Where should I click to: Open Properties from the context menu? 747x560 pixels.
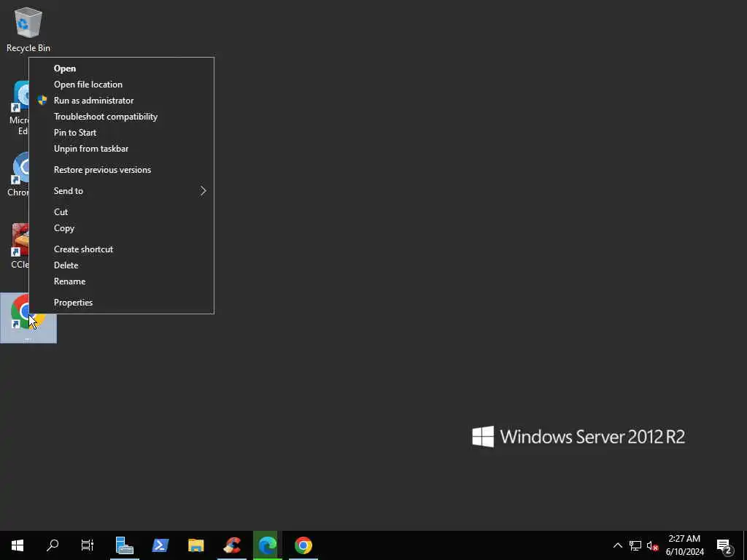[122, 303]
